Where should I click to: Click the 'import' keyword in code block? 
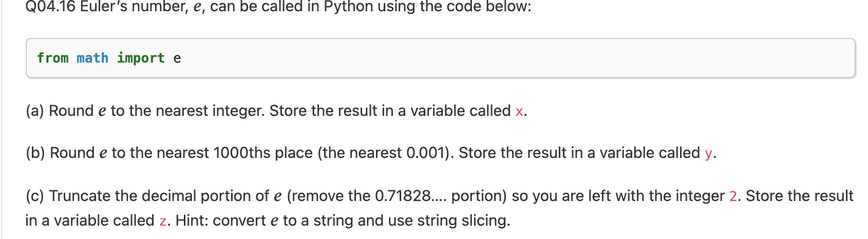(141, 58)
